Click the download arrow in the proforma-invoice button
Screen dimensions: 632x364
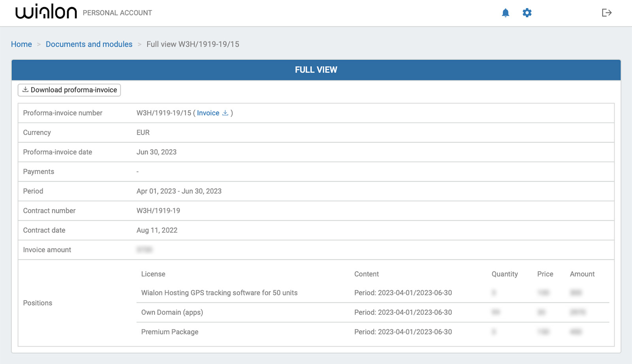pos(25,90)
